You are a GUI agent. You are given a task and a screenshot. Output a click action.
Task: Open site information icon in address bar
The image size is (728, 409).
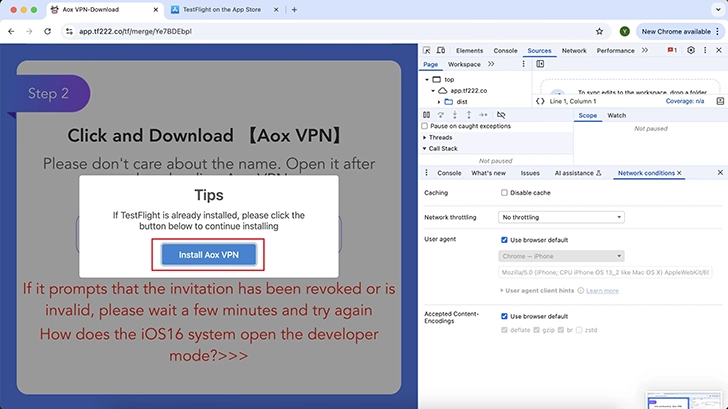click(69, 32)
